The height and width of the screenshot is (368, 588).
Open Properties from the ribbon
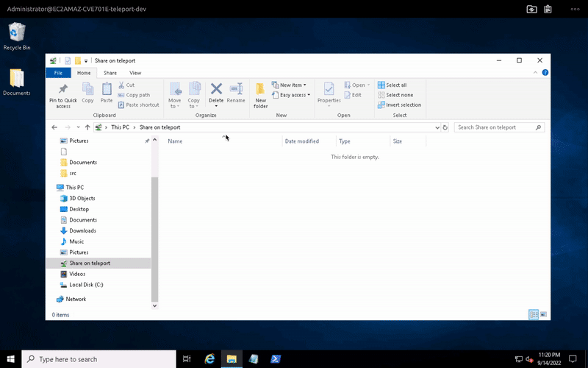click(329, 89)
